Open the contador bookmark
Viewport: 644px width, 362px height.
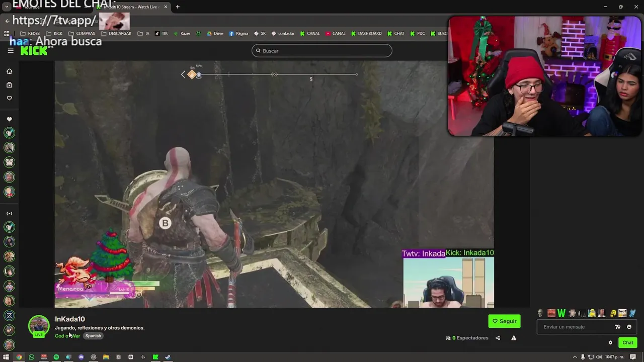coord(283,34)
